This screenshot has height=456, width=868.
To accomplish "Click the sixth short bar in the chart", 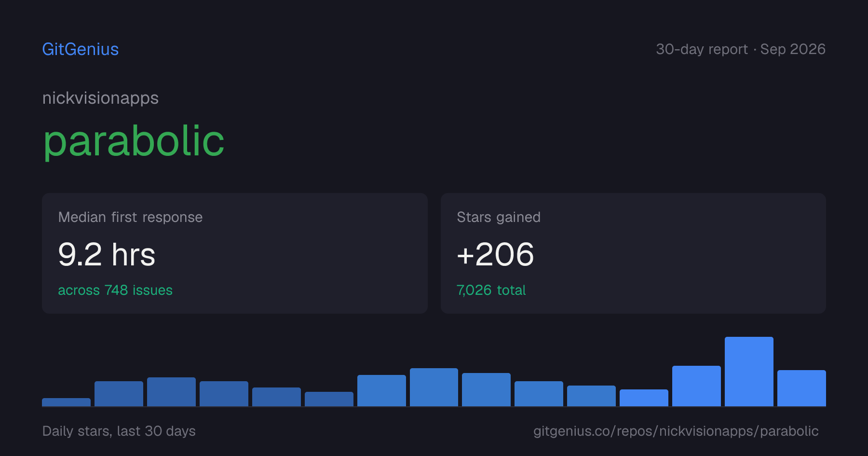I will point(329,399).
